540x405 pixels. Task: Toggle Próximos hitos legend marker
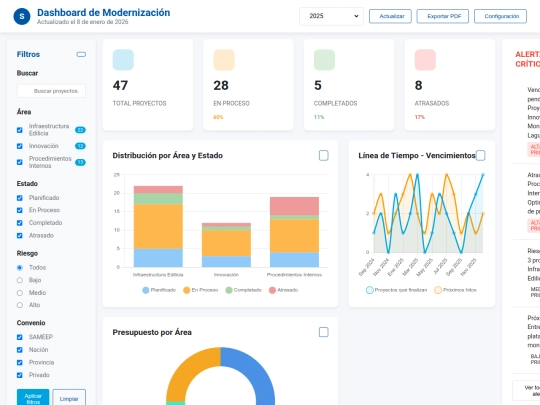click(438, 290)
